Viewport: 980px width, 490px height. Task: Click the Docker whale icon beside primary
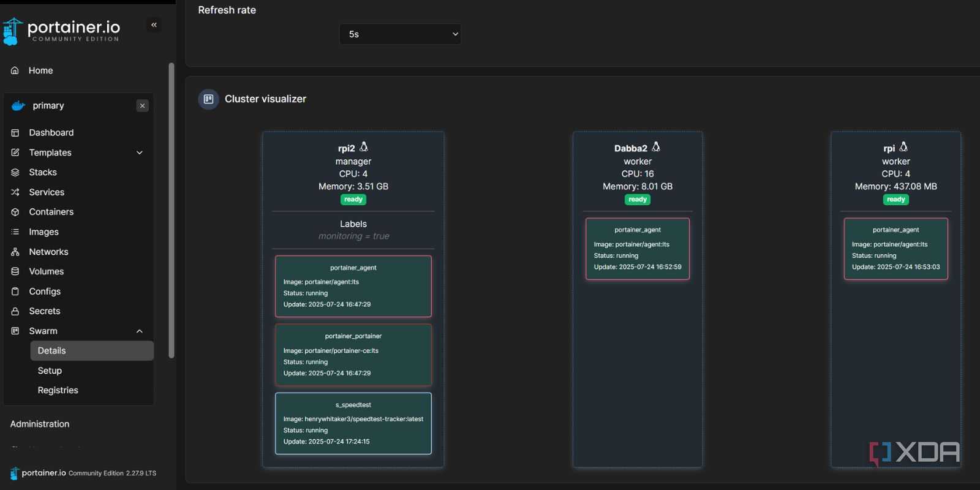click(x=18, y=105)
